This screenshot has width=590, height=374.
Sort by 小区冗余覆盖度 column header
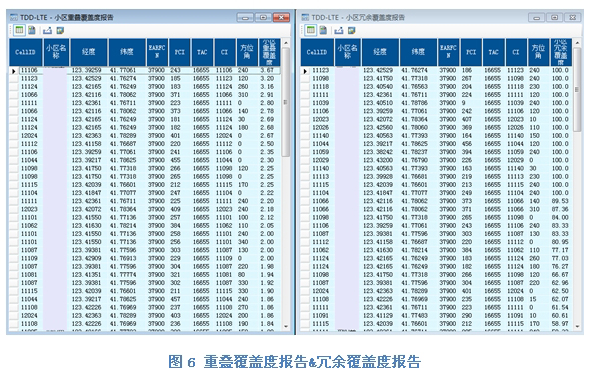tap(561, 52)
